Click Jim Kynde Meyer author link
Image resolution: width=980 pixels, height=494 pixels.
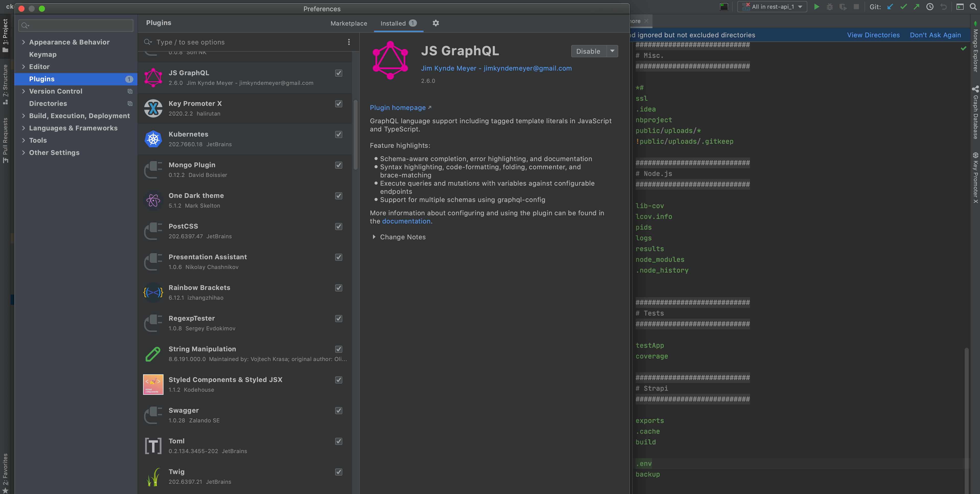pos(496,68)
